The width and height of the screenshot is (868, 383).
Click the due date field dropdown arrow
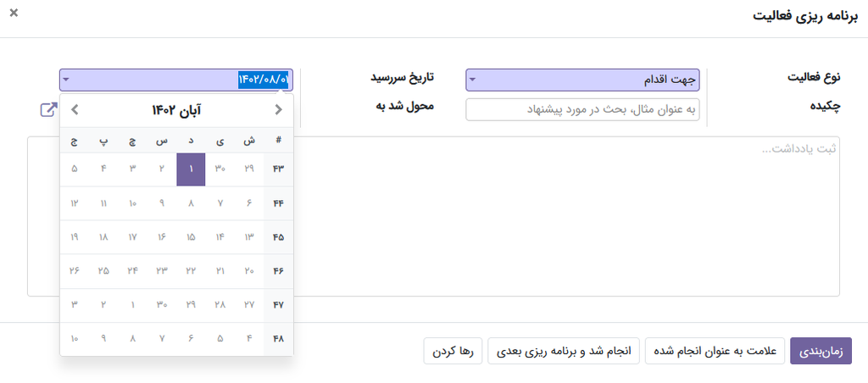pos(66,80)
